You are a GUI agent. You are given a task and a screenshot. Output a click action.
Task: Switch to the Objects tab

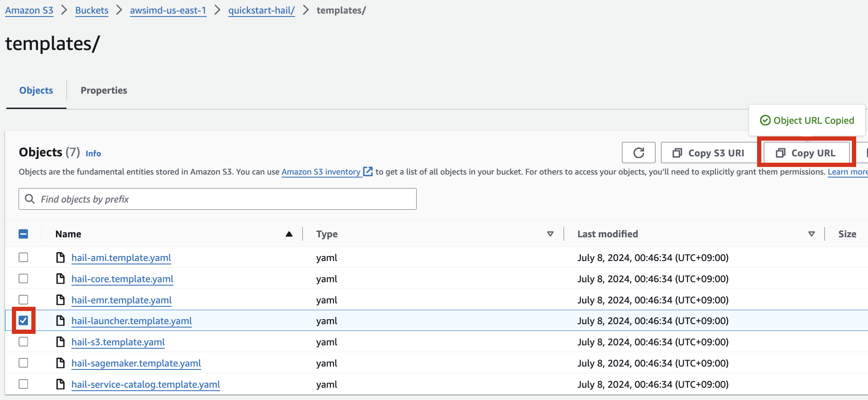(x=36, y=90)
